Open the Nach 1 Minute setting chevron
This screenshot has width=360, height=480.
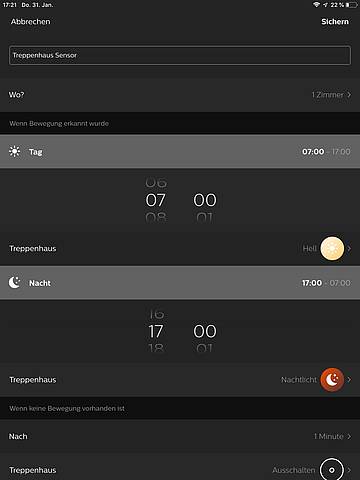[x=349, y=436]
